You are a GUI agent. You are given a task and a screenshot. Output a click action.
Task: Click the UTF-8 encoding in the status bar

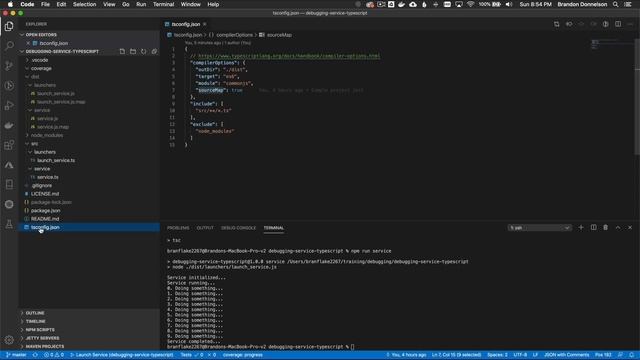(x=520, y=355)
